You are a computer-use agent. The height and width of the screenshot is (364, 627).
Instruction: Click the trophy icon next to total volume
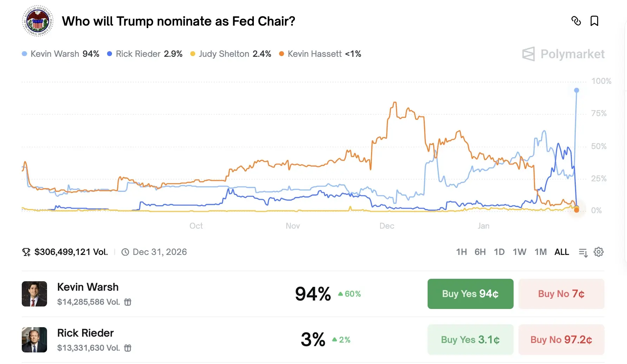[26, 252]
